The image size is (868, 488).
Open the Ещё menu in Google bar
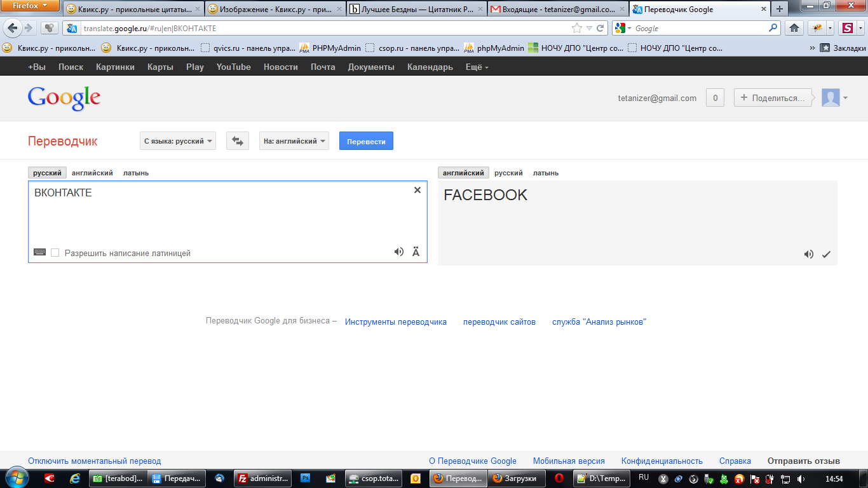pyautogui.click(x=477, y=67)
